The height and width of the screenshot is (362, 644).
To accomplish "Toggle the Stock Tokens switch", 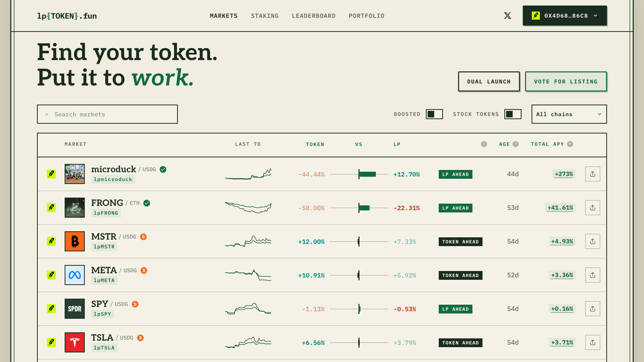I will pos(513,114).
